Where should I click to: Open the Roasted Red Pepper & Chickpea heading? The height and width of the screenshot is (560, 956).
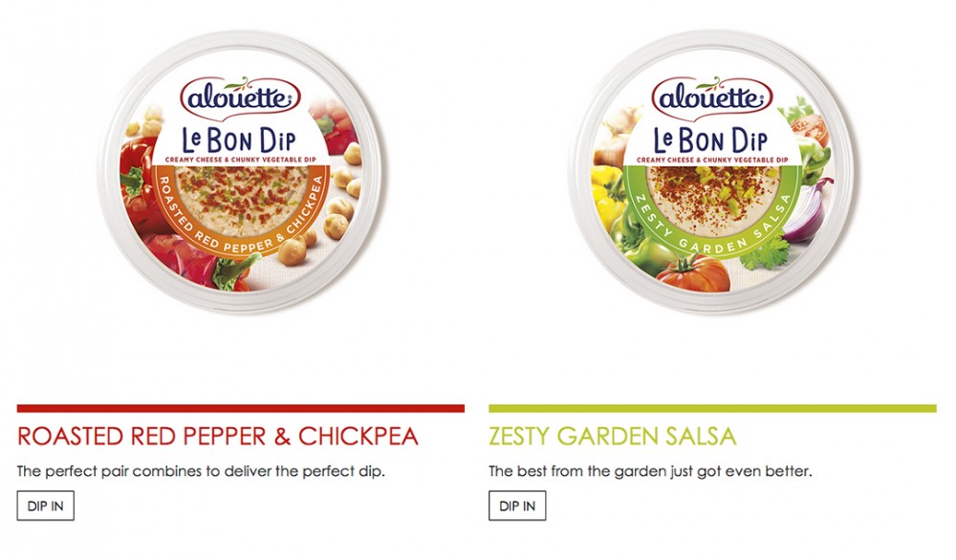(218, 437)
